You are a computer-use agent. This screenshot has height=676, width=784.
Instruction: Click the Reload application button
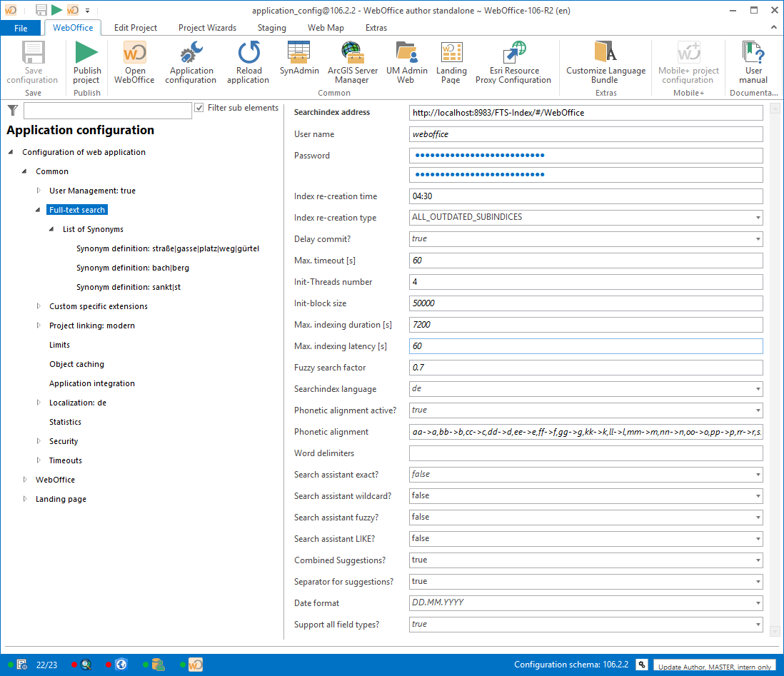[248, 61]
